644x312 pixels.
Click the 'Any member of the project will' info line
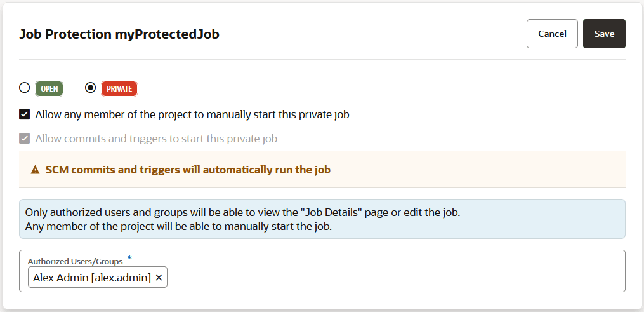[178, 226]
